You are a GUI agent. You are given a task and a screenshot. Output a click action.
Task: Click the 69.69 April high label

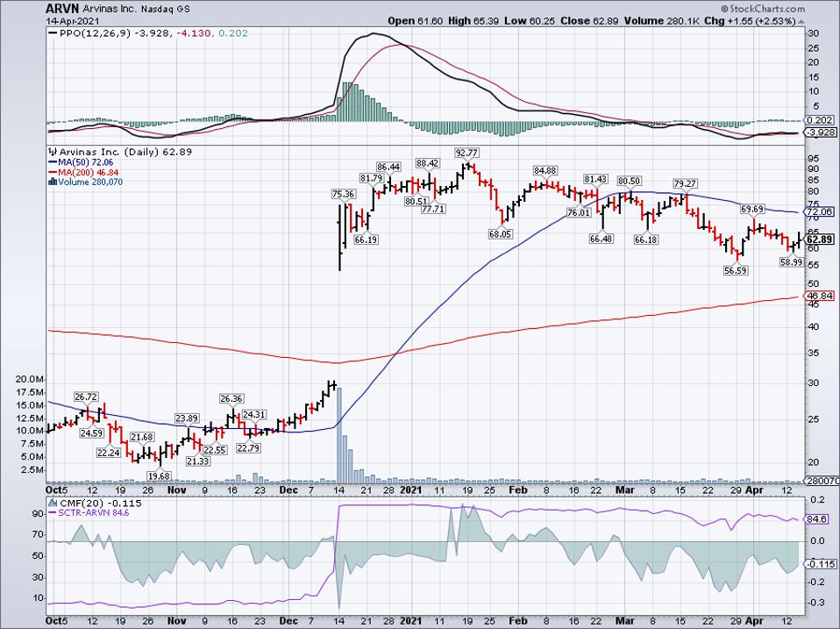(752, 209)
